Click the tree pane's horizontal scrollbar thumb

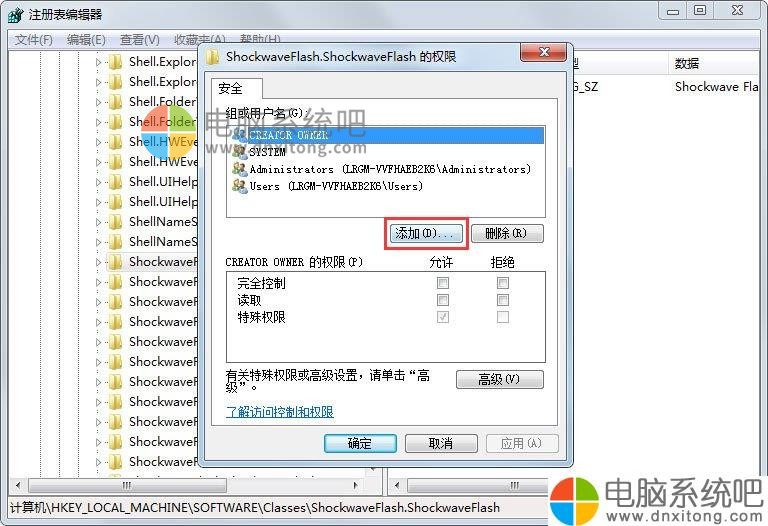tap(127, 486)
